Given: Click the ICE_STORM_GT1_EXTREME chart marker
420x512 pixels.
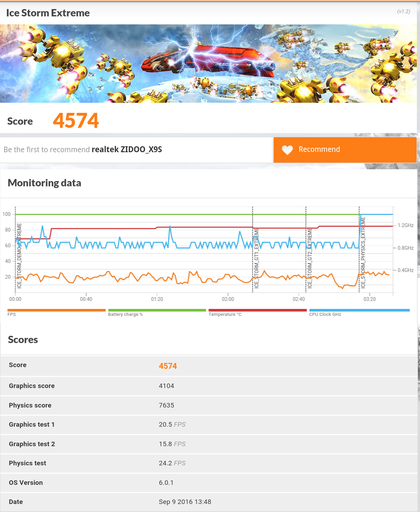Looking at the screenshot, I should tap(256, 258).
